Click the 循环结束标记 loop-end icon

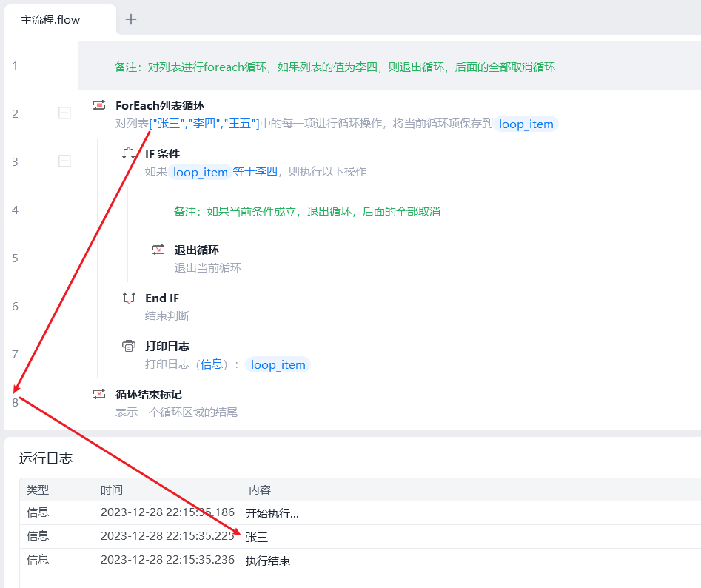click(x=99, y=394)
